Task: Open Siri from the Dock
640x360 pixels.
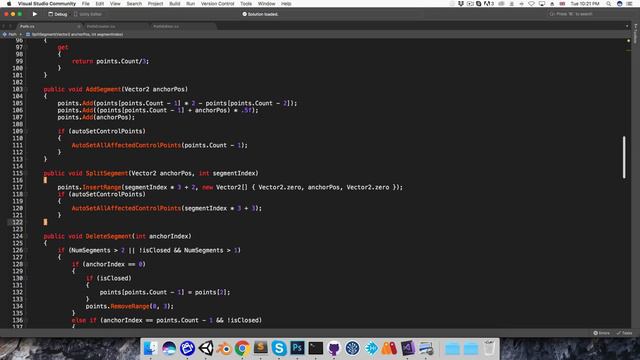Action: 169,348
